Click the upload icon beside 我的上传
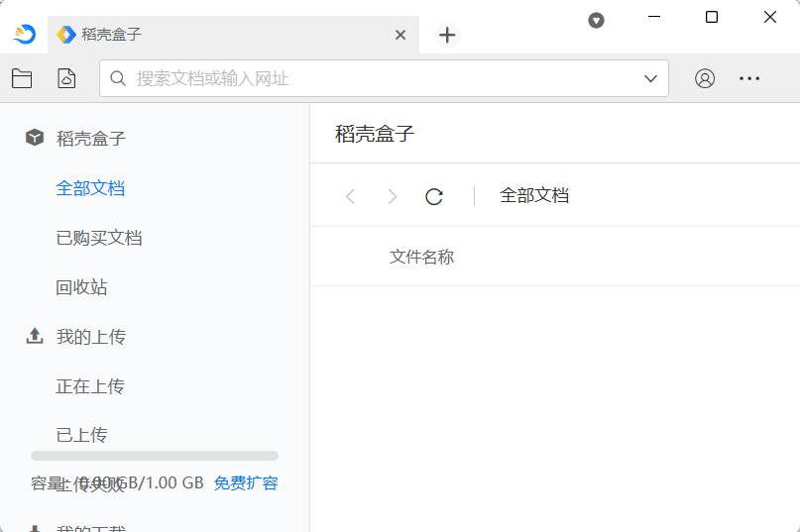The height and width of the screenshot is (532, 800). pos(35,336)
